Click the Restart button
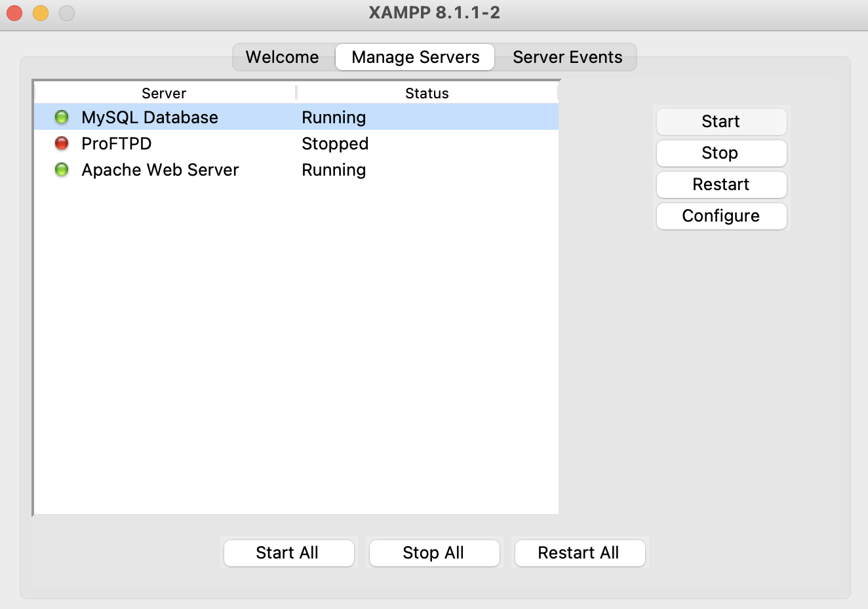 [721, 184]
